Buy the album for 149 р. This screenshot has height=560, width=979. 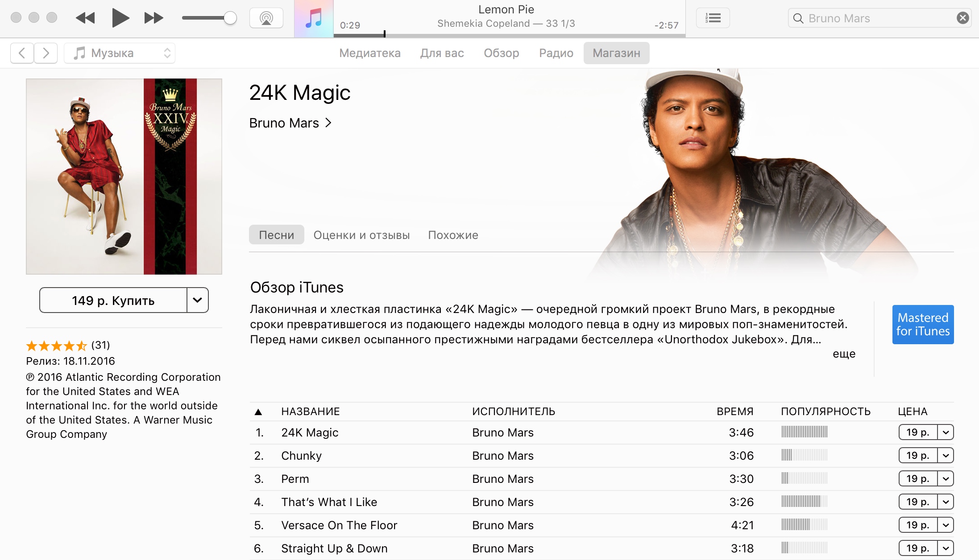point(113,300)
